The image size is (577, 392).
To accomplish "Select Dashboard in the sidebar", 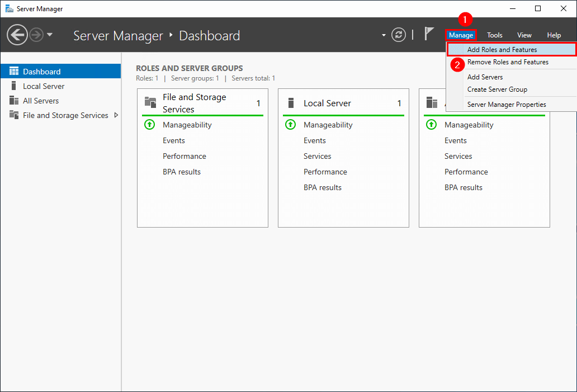I will tap(61, 72).
